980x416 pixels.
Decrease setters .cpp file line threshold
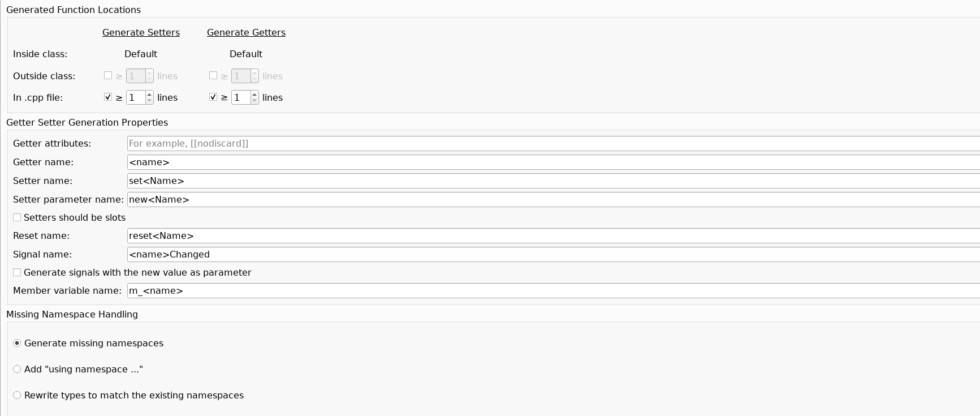(x=149, y=101)
